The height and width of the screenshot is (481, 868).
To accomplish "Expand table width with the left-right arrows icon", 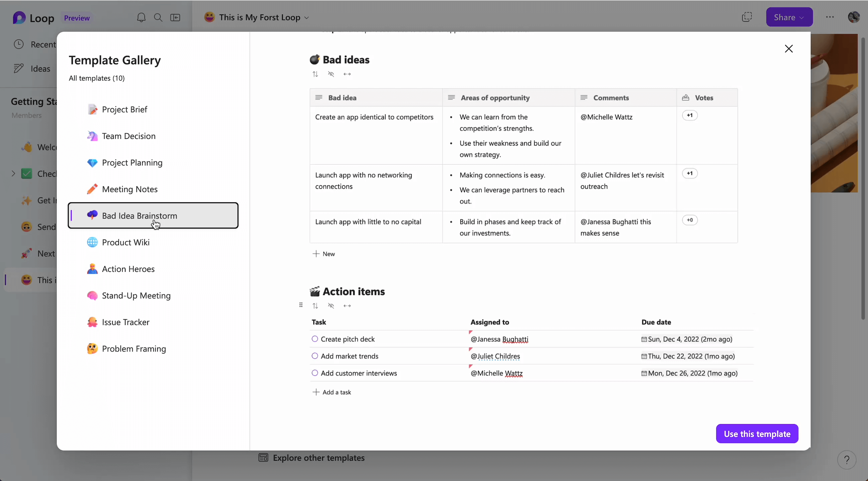I will point(347,74).
